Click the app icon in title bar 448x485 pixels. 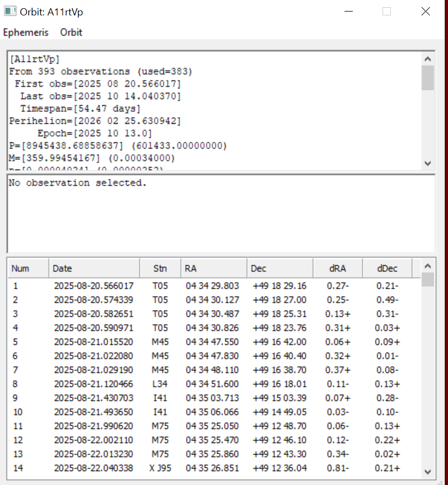pyautogui.click(x=10, y=12)
